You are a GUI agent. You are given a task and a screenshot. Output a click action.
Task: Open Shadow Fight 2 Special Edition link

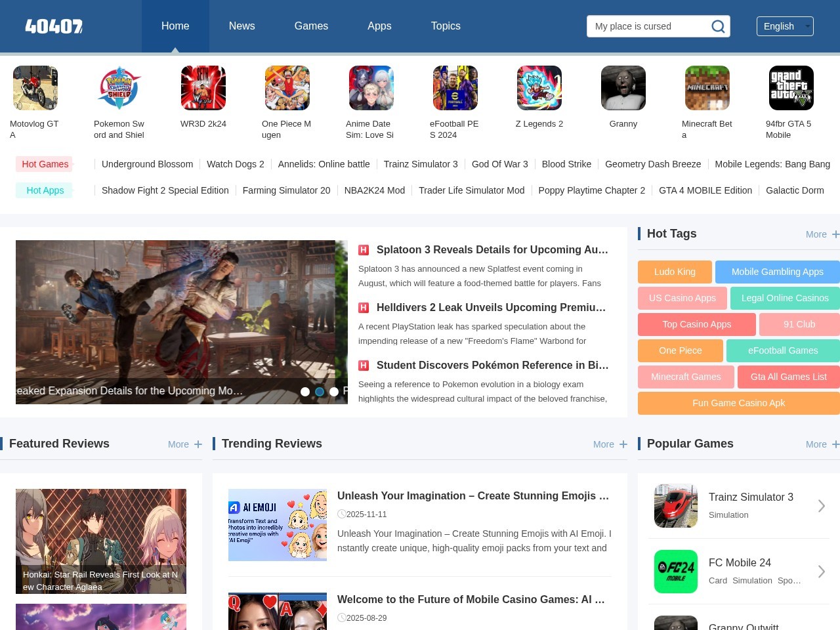(x=165, y=190)
